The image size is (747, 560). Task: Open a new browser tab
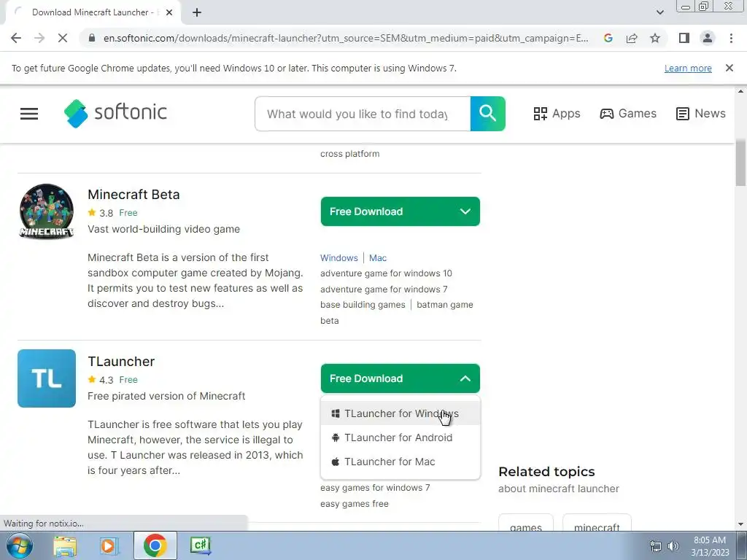(197, 12)
